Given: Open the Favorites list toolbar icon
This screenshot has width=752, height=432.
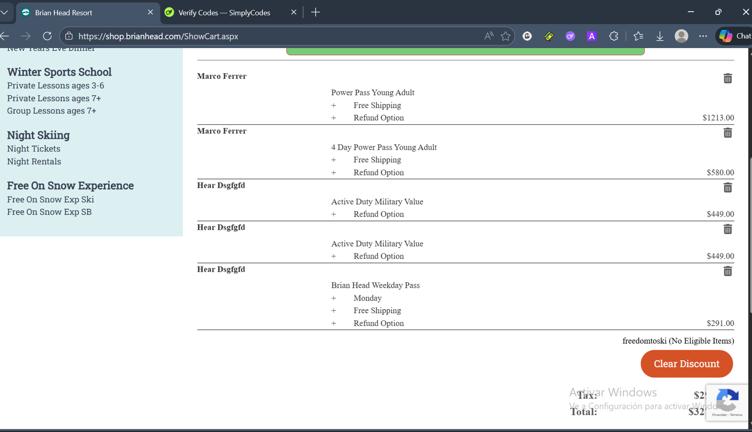Looking at the screenshot, I should point(638,36).
